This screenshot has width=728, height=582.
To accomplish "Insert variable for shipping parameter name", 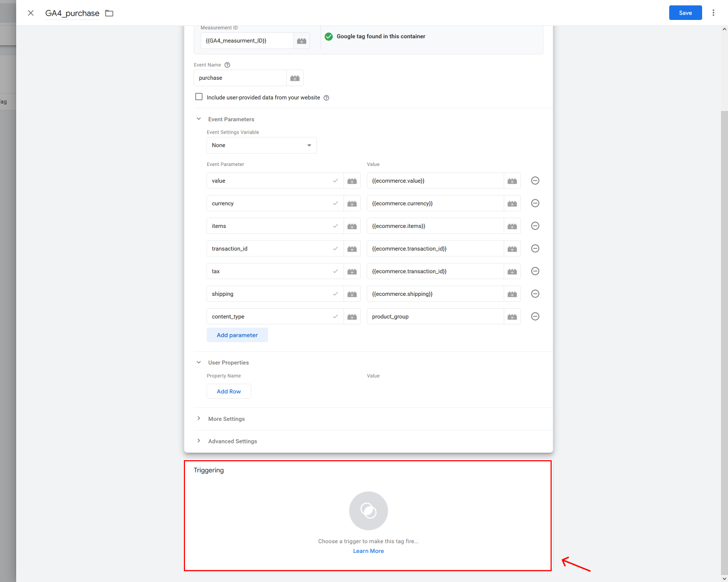I will (x=352, y=294).
